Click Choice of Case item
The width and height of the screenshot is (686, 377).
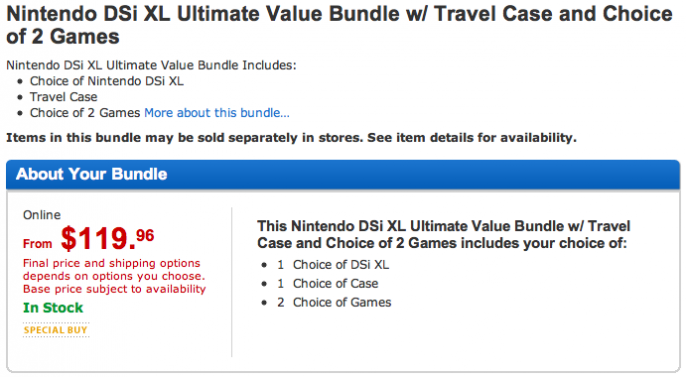[x=336, y=283]
